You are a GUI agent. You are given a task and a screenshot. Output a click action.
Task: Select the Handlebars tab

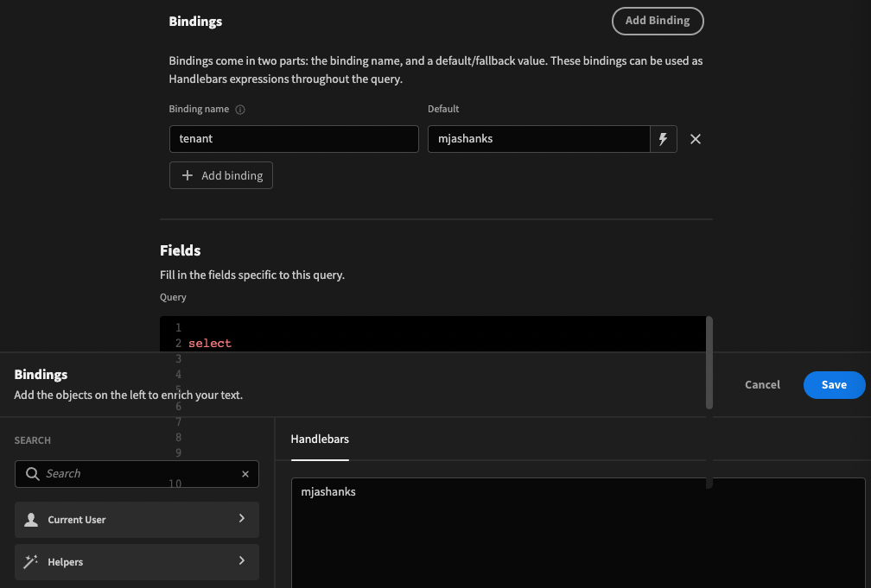point(320,439)
